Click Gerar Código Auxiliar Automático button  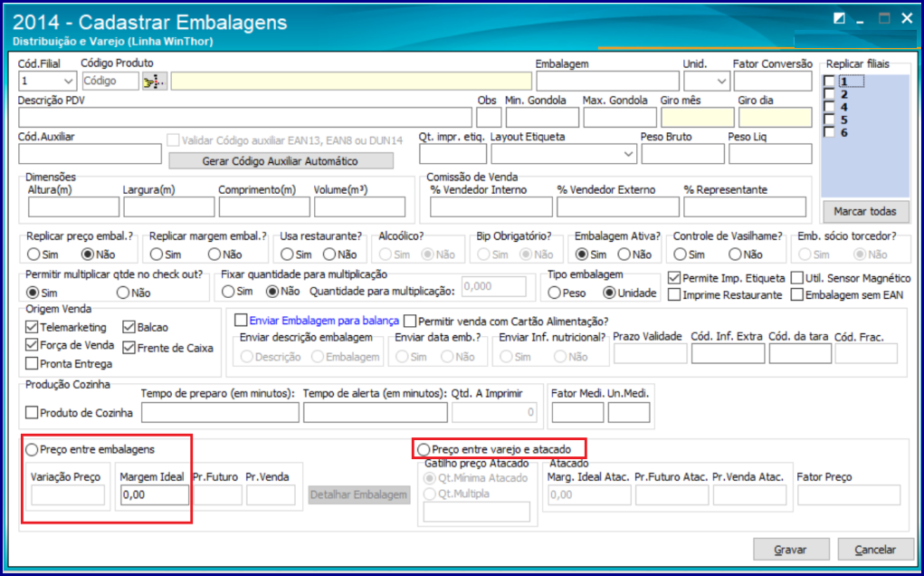click(281, 161)
